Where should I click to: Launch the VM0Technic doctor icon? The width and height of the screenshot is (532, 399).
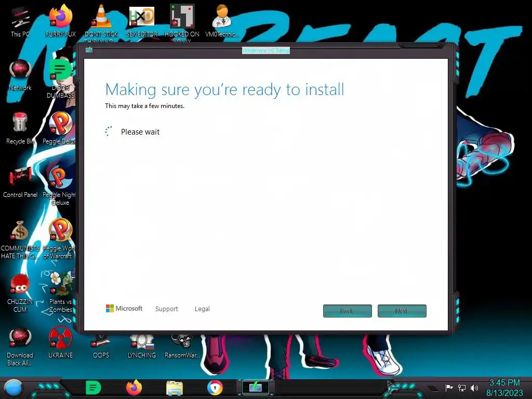coord(222,21)
